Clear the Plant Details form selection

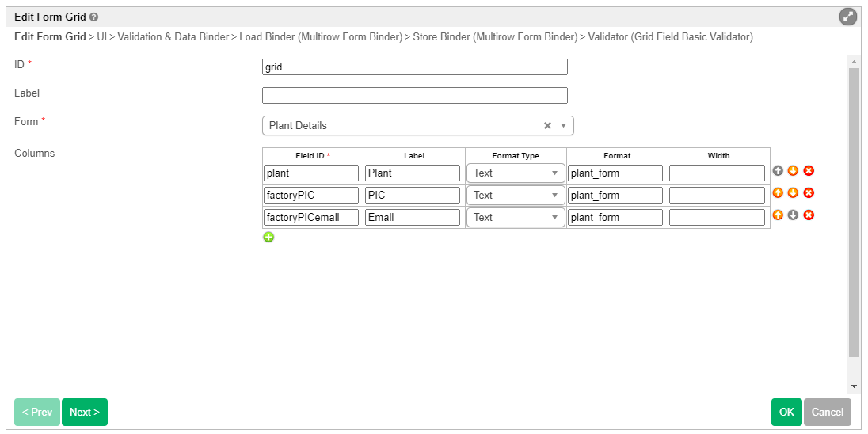[547, 126]
